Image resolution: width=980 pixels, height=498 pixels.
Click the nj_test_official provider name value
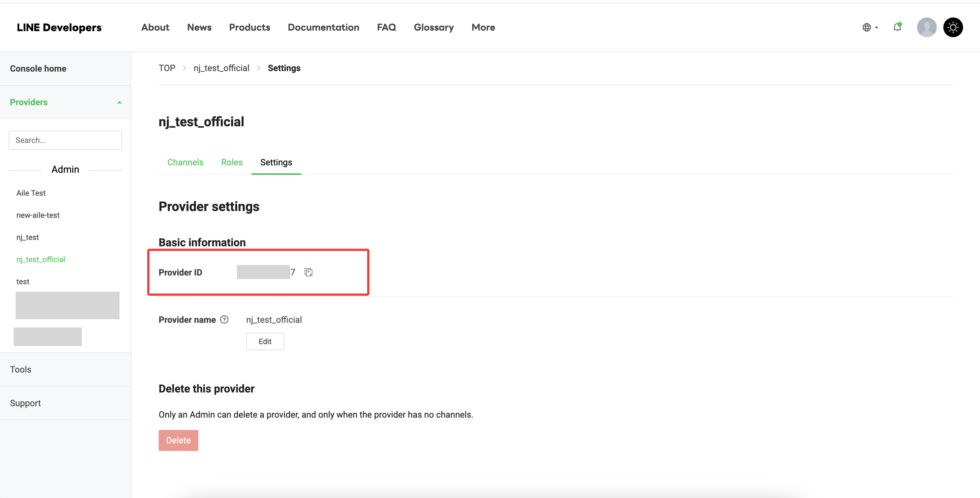pos(274,320)
